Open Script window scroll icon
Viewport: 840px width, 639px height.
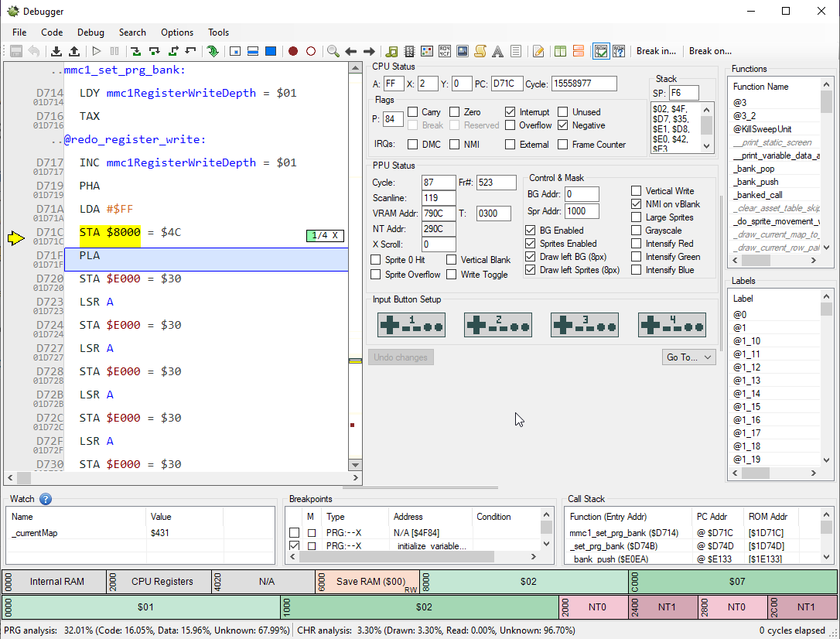pos(480,51)
